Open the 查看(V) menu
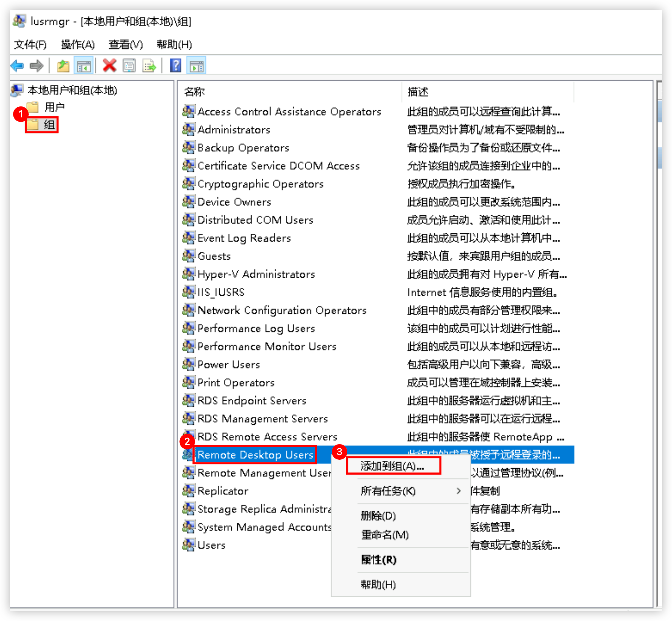 pos(126,45)
